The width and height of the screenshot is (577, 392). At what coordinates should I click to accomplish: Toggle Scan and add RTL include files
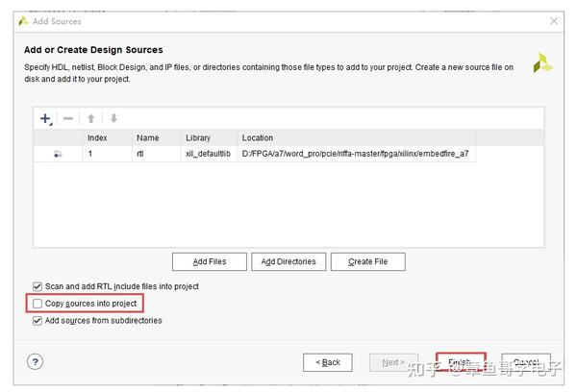point(38,286)
